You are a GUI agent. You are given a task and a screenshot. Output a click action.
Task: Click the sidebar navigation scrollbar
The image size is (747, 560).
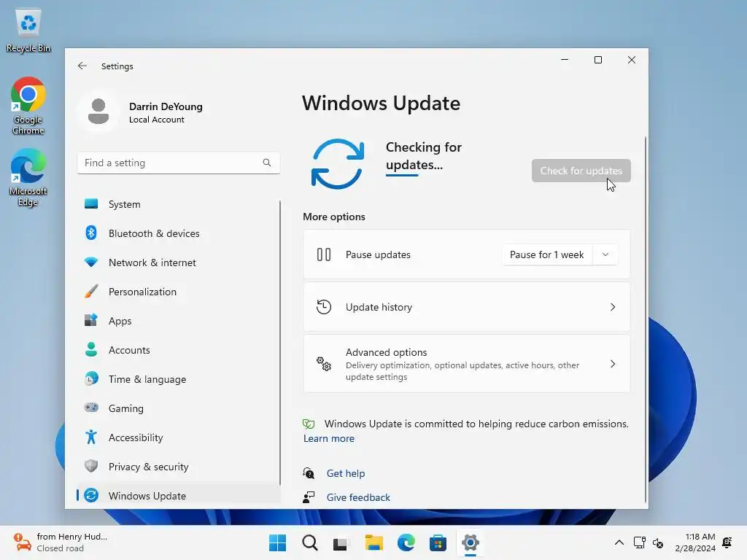click(280, 343)
